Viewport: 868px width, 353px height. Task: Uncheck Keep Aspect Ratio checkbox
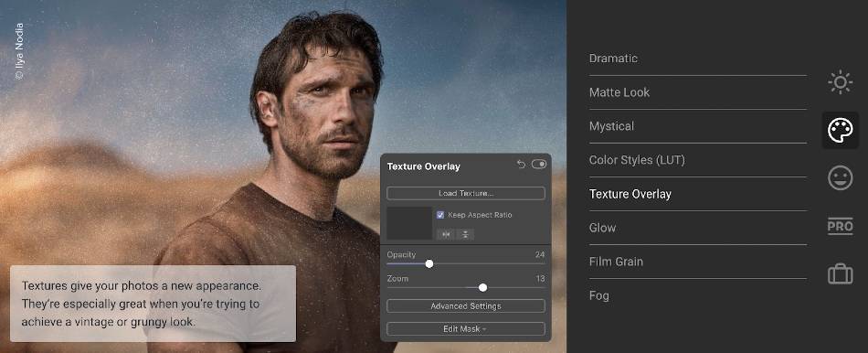(x=440, y=215)
